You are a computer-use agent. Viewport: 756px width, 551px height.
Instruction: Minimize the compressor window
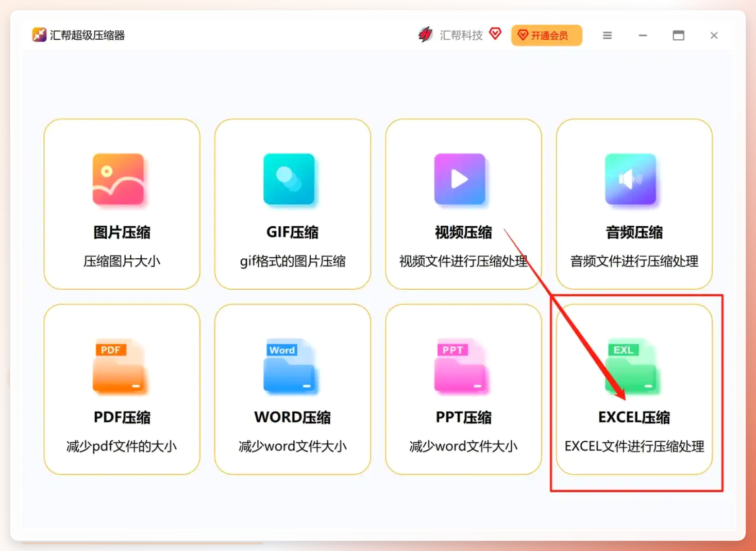[x=643, y=35]
